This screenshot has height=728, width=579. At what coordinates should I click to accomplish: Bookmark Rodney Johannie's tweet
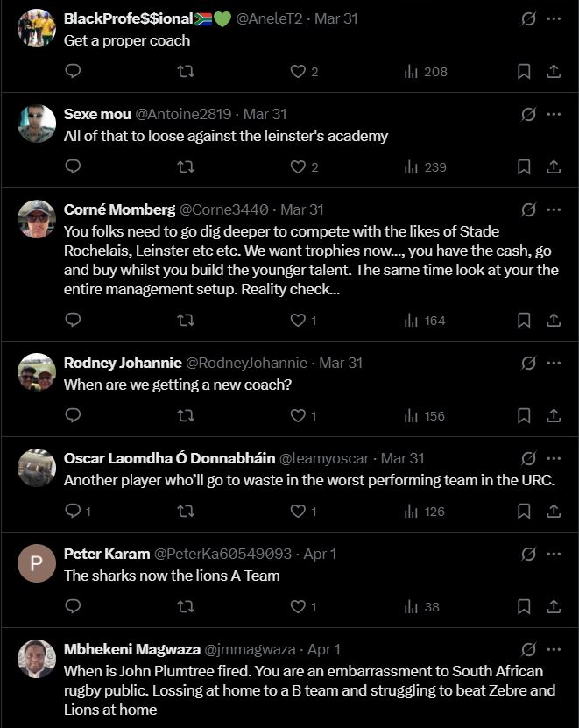pos(524,416)
